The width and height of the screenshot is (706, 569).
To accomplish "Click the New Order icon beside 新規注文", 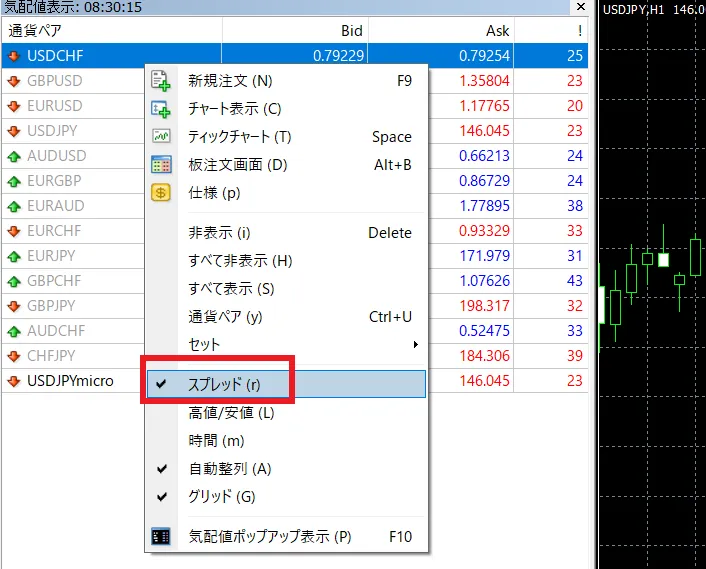I will [x=161, y=81].
